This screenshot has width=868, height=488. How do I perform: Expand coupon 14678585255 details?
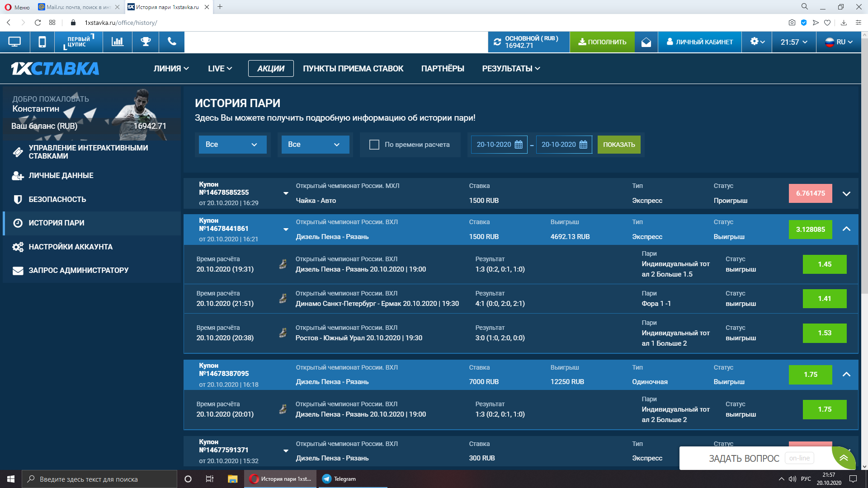click(x=846, y=193)
